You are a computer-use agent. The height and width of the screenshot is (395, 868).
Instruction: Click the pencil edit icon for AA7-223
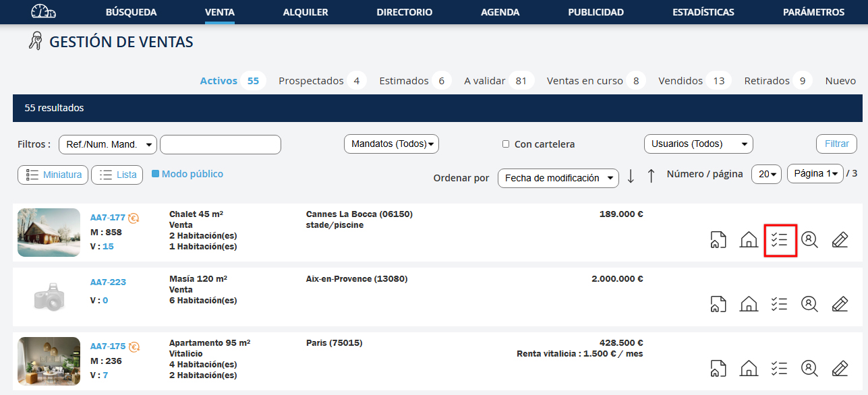pos(840,304)
